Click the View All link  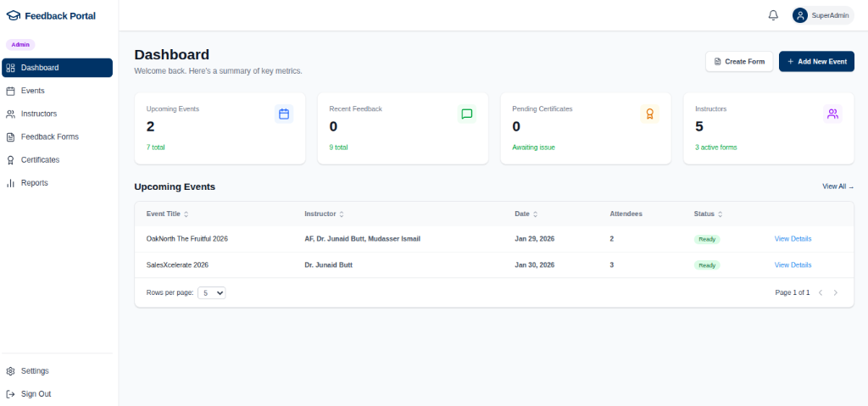(x=837, y=186)
